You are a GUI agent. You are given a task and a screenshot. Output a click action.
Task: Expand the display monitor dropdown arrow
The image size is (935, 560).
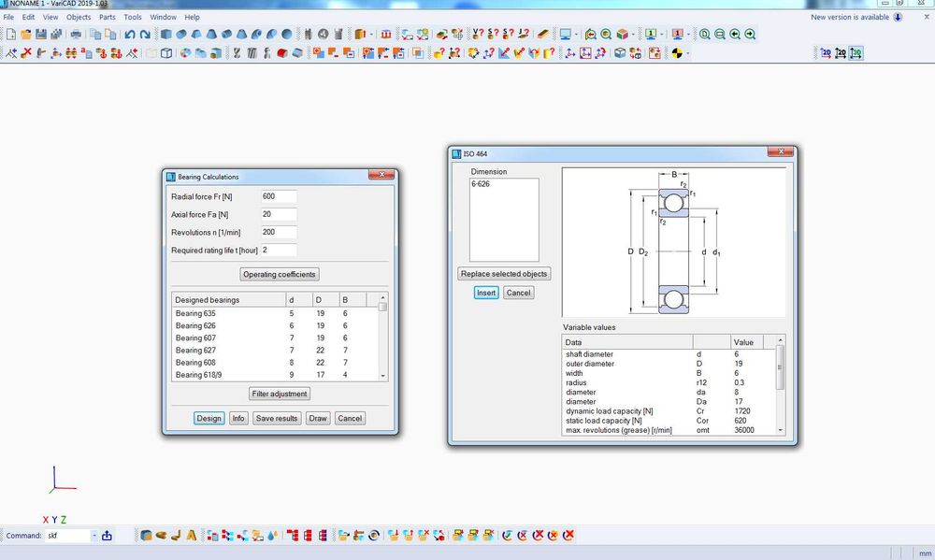[576, 35]
